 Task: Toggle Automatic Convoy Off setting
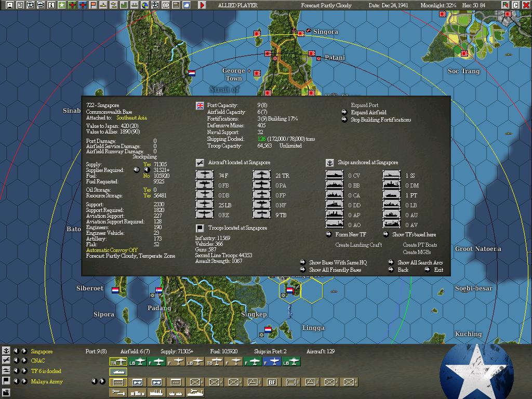coord(112,250)
